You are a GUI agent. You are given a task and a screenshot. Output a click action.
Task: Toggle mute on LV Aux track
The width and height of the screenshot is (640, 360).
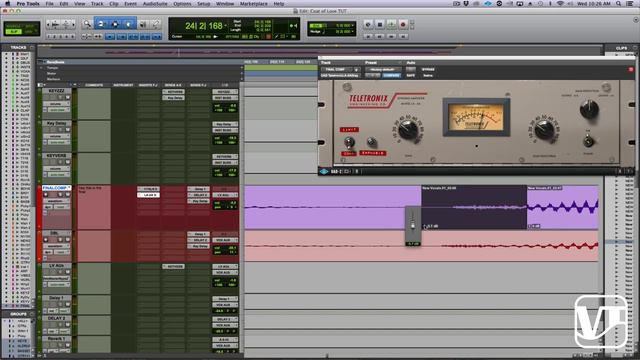[x=67, y=272]
